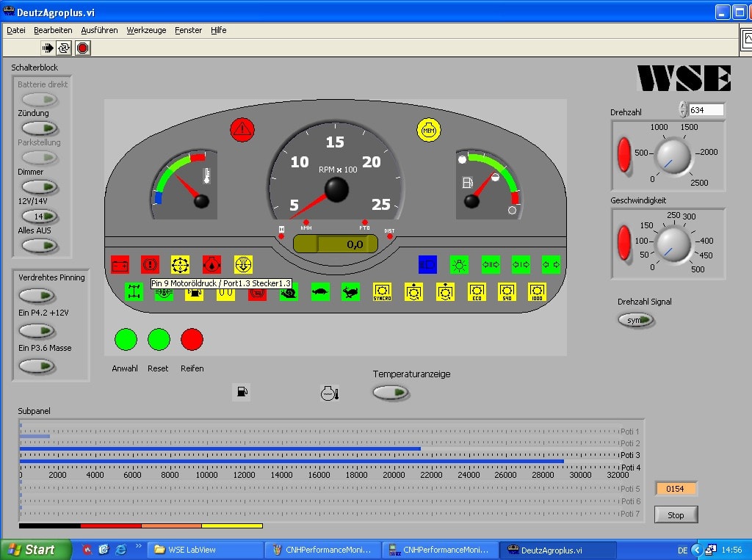Click the first trailer turn signal indicator

(x=521, y=265)
